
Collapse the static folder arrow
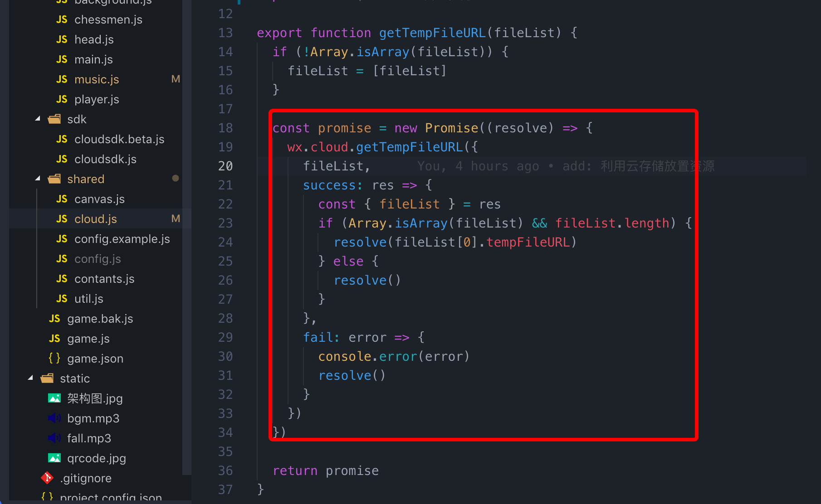click(x=30, y=378)
